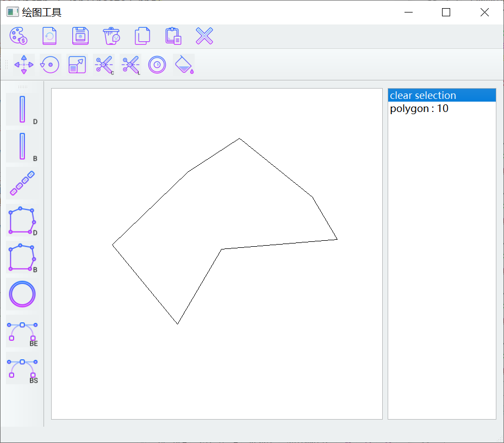
Task: Maximize the 绘图工具 window
Action: pyautogui.click(x=446, y=12)
